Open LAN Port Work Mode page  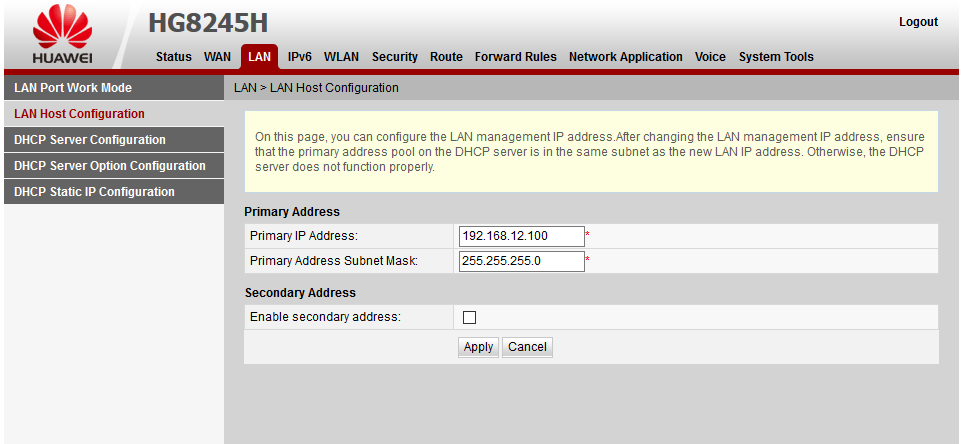coord(73,88)
